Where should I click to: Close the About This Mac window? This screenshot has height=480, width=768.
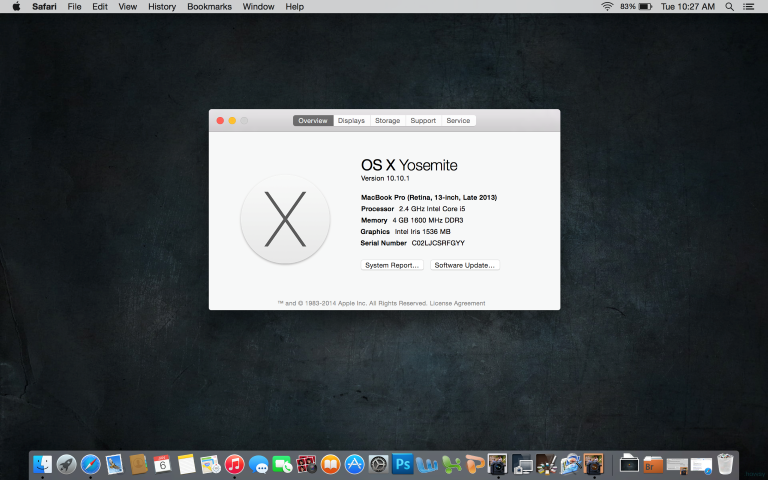[x=220, y=120]
